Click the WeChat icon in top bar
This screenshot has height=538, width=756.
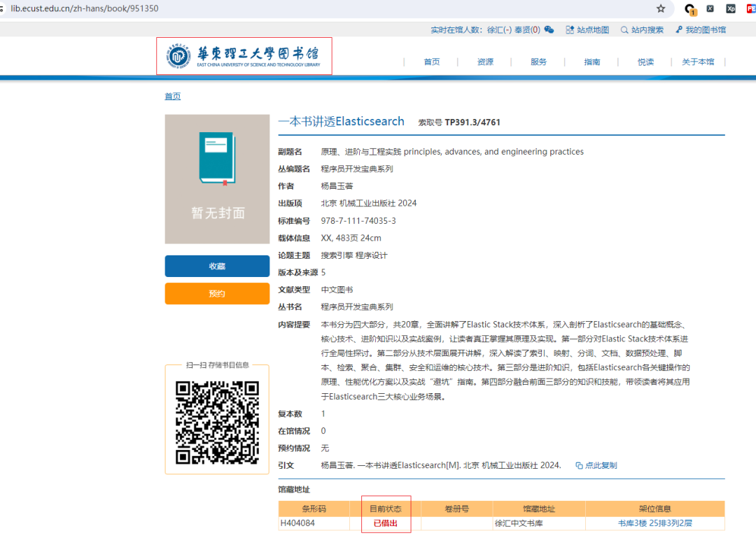549,30
